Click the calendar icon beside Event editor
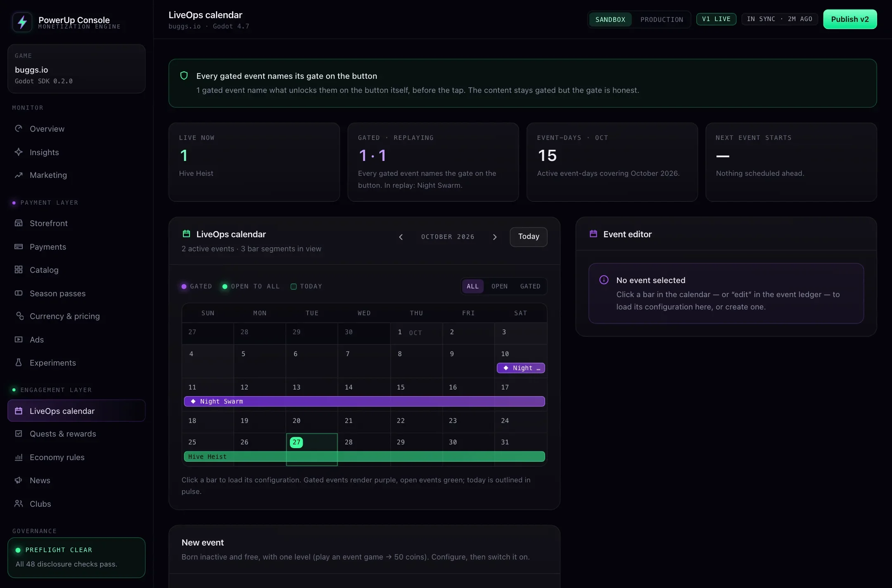This screenshot has width=892, height=588. click(x=593, y=234)
